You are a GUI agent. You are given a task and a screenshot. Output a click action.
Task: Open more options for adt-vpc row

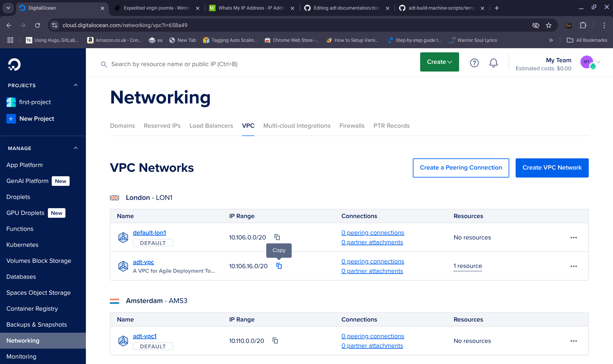tap(573, 266)
